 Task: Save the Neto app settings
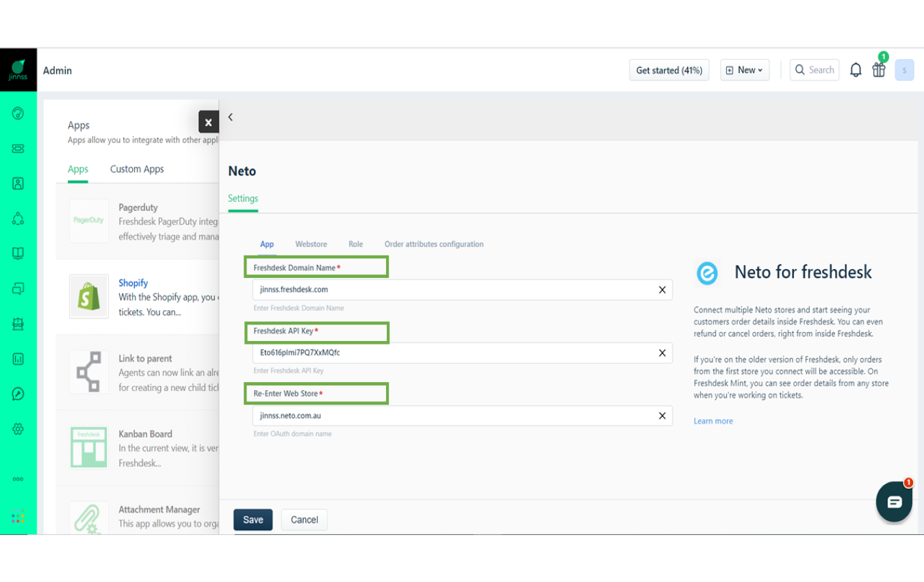(253, 519)
